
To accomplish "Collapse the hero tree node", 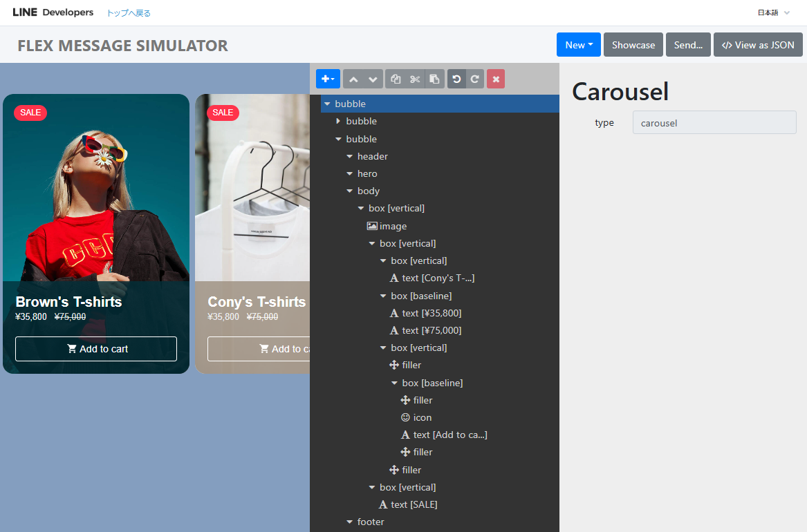I will point(350,174).
